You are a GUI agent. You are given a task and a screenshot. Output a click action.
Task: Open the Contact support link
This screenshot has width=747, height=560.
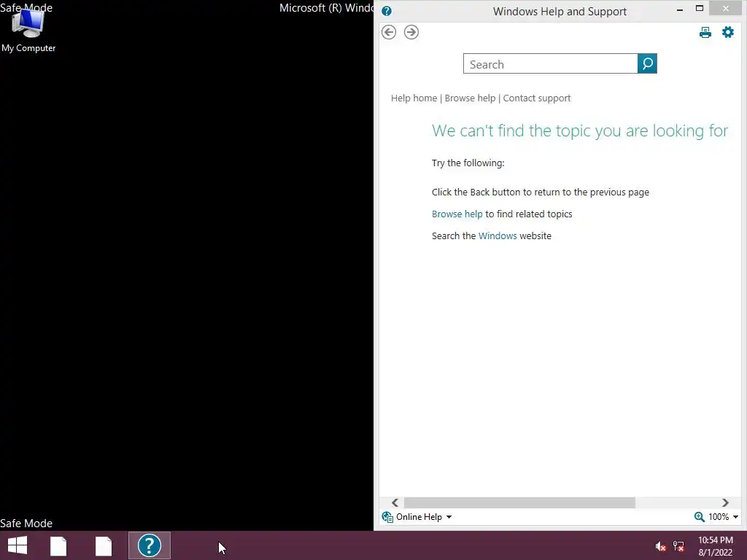coord(537,98)
